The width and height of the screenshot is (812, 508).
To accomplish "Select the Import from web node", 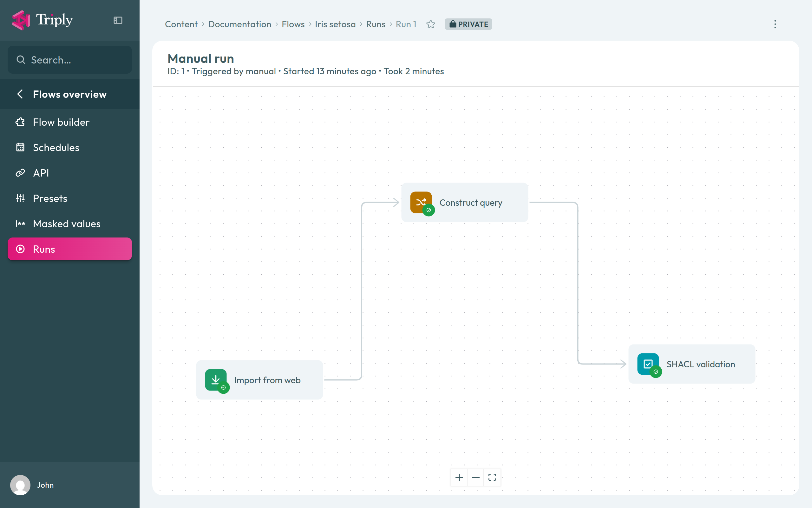I will point(259,380).
